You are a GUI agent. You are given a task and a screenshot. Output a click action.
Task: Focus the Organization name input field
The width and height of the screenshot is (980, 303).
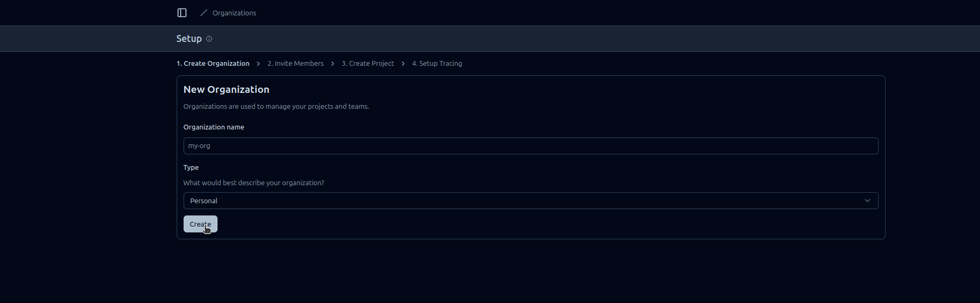[x=530, y=146]
